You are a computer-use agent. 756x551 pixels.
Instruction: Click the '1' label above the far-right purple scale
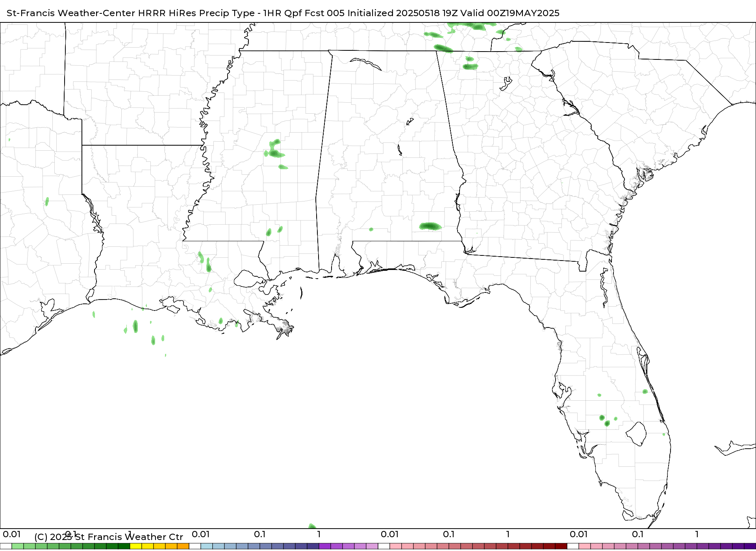697,534
